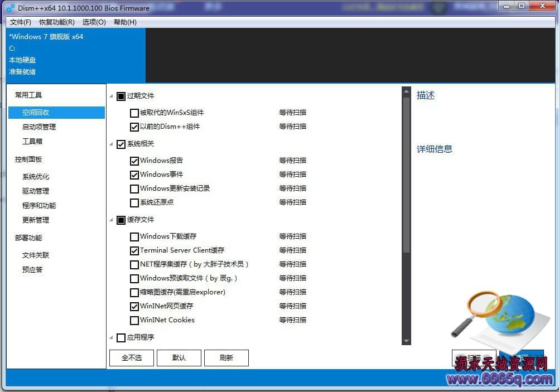Click the Dism++ app icon in title bar
Screen dimensions: 559x392
click(x=11, y=8)
